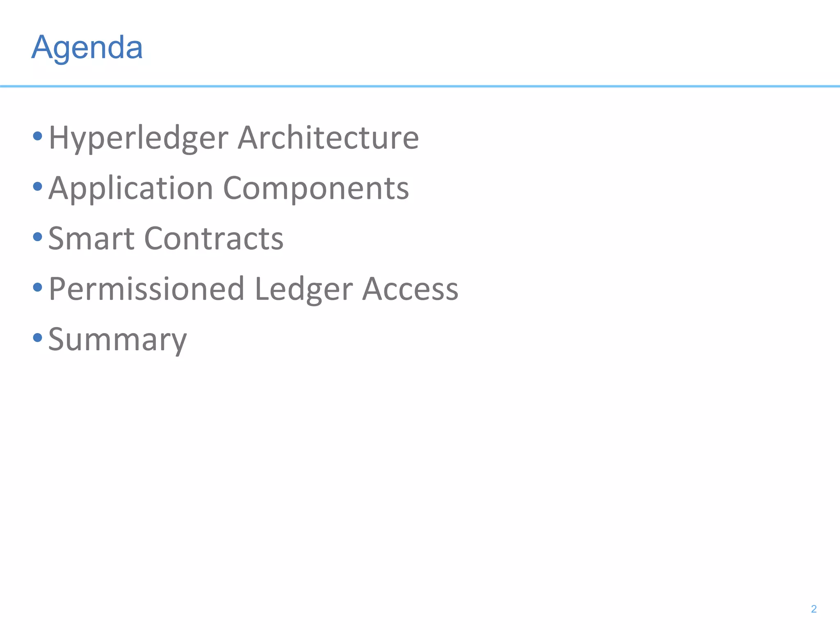Select the entire Smart Contracts agenda line
The width and height of the screenshot is (840, 630).
[166, 238]
